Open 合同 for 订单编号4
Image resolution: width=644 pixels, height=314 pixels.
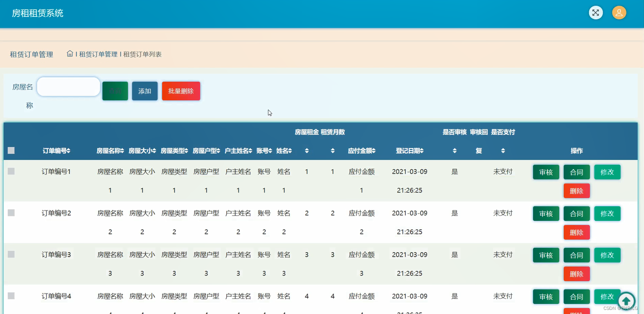pyautogui.click(x=576, y=296)
